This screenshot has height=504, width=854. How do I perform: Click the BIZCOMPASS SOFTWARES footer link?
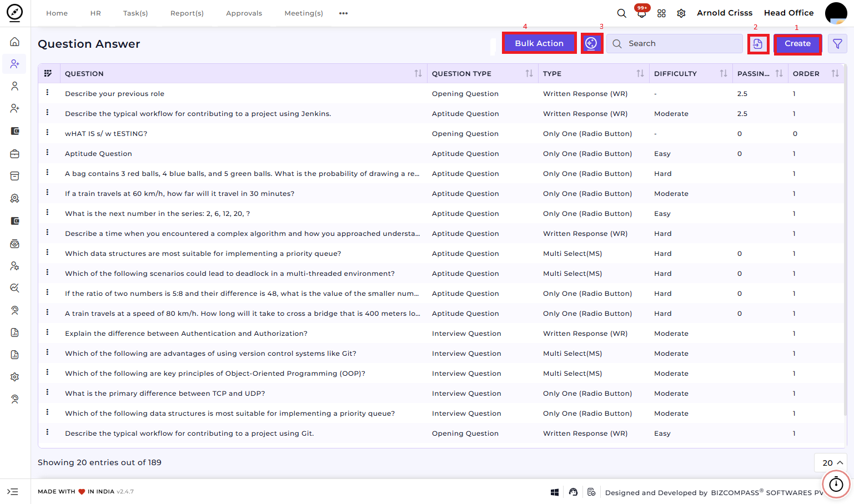click(767, 492)
